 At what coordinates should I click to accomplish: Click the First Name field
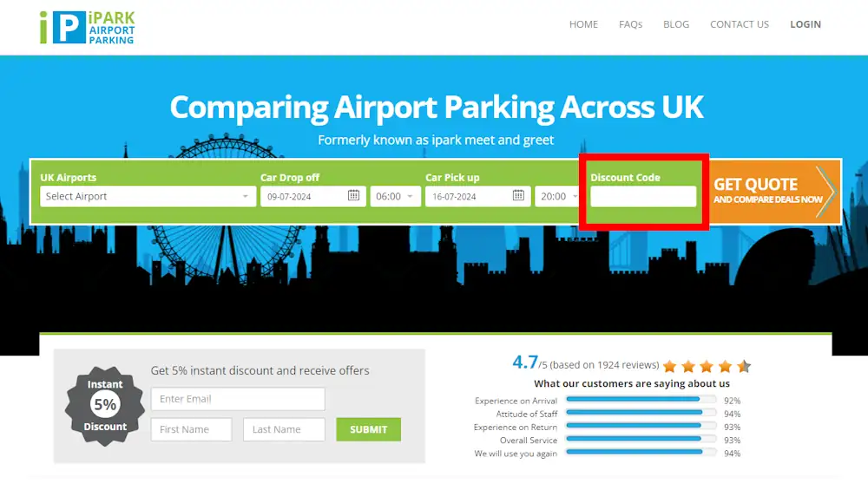(x=192, y=429)
